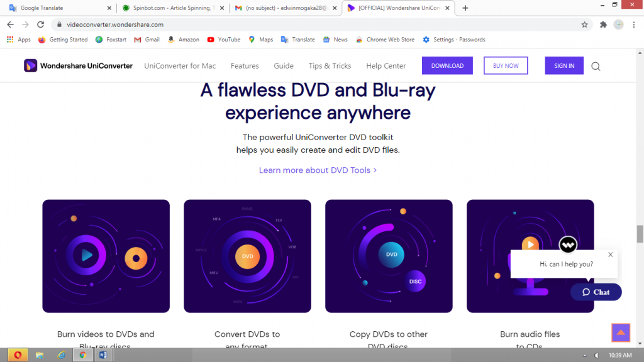The height and width of the screenshot is (362, 644).
Task: Close the Google Translate tab
Action: pos(109,8)
